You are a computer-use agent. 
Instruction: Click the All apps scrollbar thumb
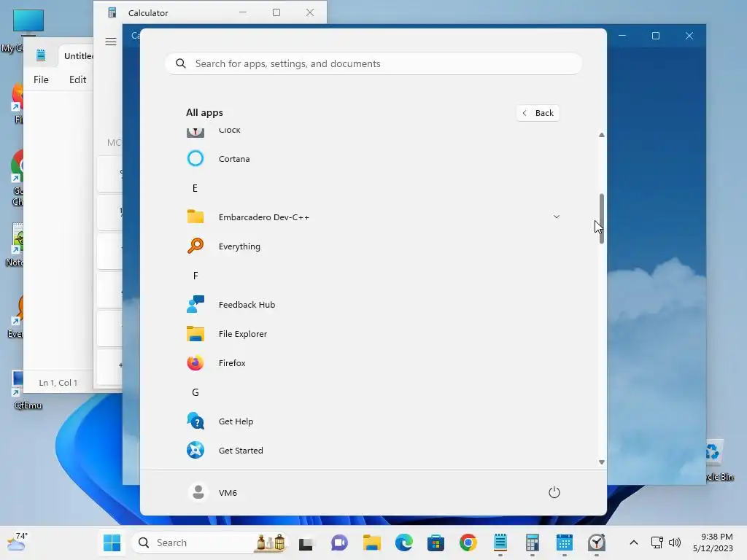[602, 219]
